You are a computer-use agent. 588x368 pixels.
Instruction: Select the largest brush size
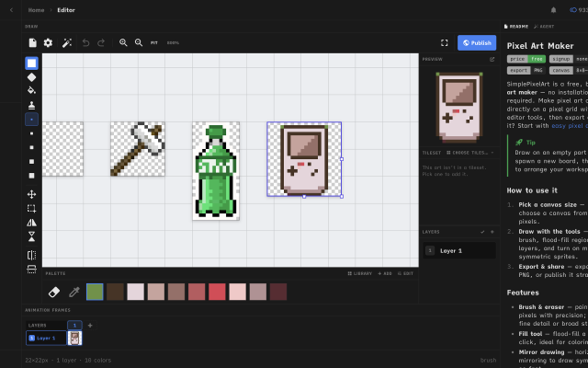31,176
